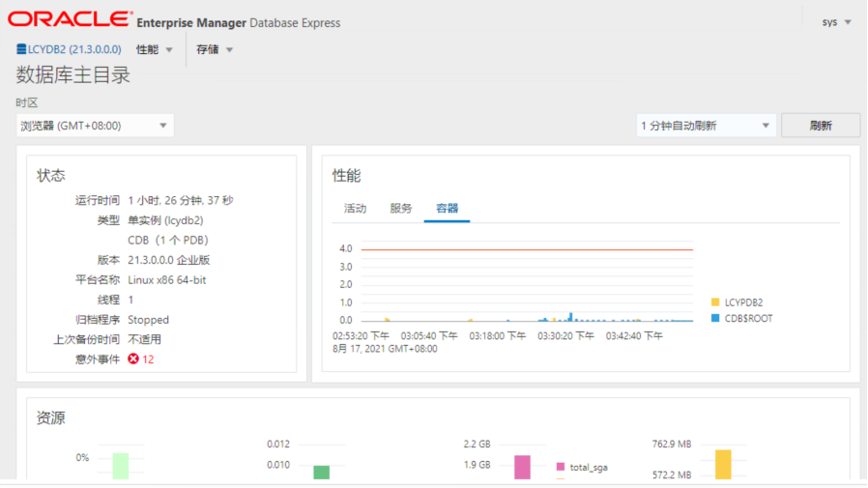Click the red 4.0 limit line in chart
Screen dimensions: 868x488
(527, 249)
